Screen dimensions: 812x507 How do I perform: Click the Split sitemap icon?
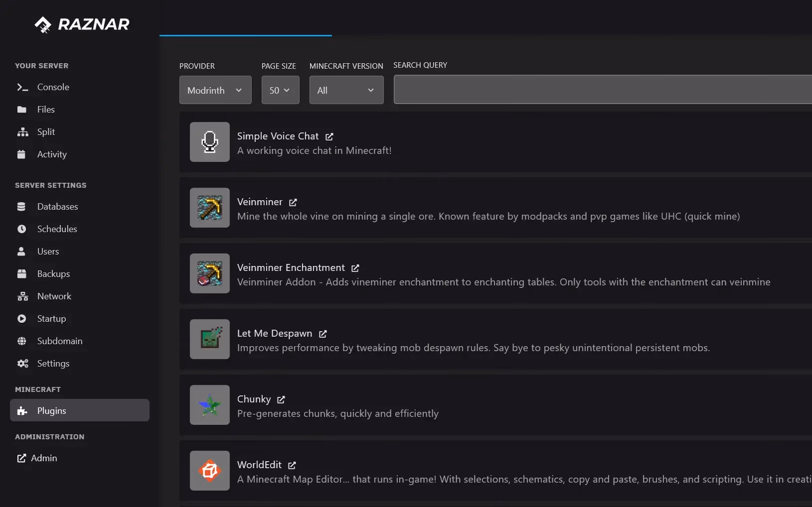click(23, 132)
